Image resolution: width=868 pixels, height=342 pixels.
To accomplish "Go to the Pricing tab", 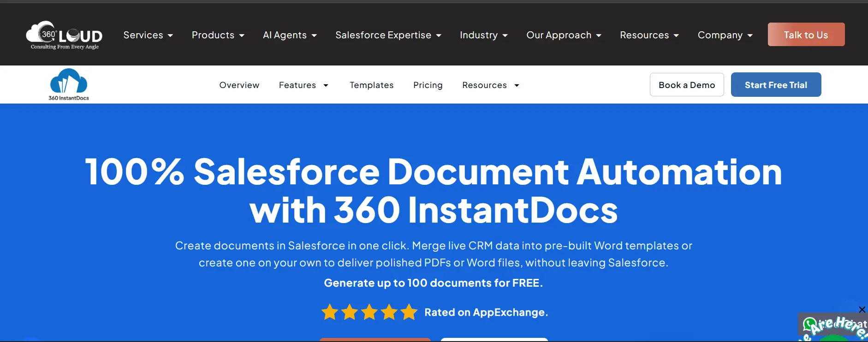I will pos(428,85).
